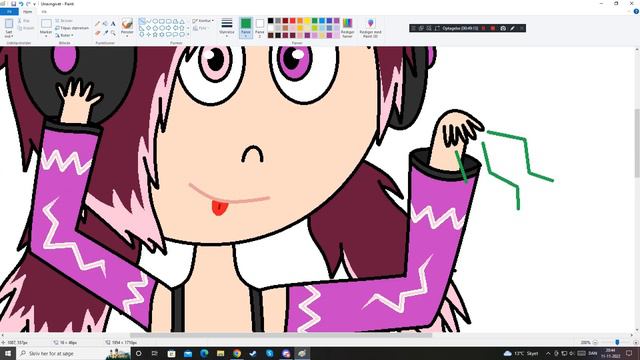Click the zoom out minus button
Screen dimensions: 640x360
(x=595, y=342)
